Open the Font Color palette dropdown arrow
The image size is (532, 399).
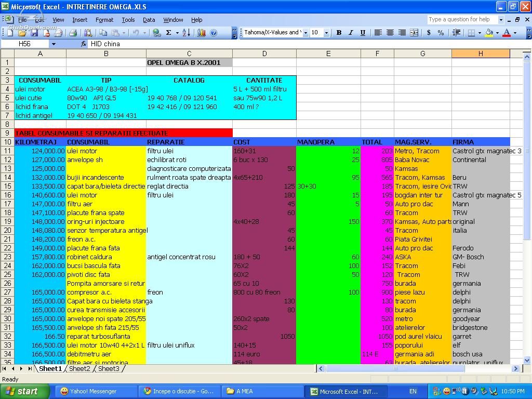pyautogui.click(x=515, y=33)
